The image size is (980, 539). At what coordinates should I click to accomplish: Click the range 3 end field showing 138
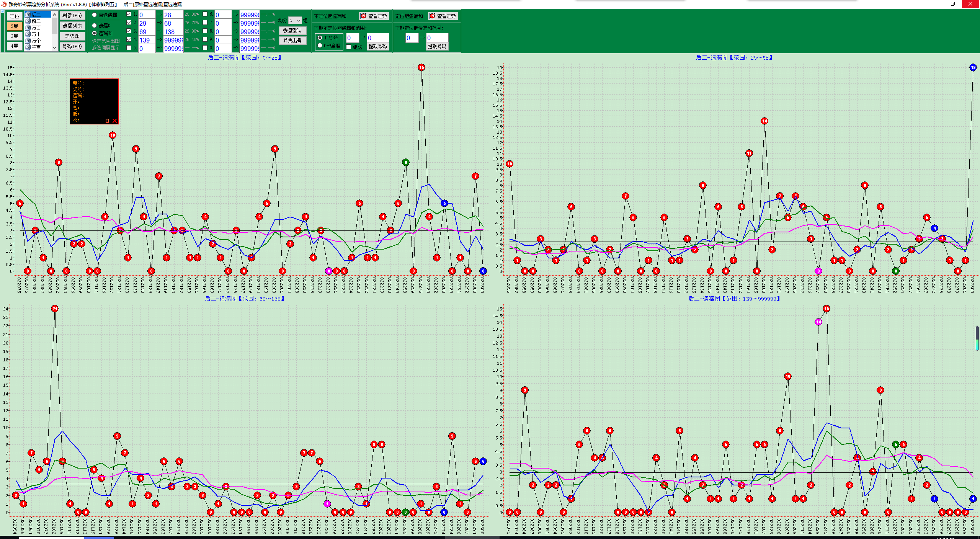173,32
